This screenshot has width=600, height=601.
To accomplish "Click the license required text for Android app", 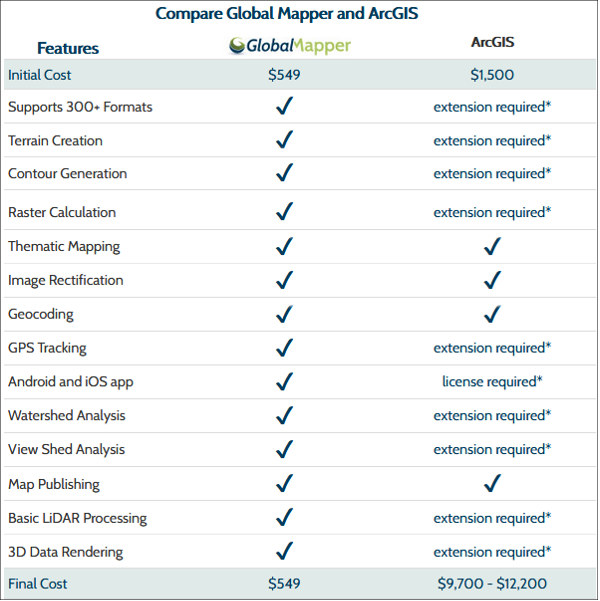I will coord(492,381).
